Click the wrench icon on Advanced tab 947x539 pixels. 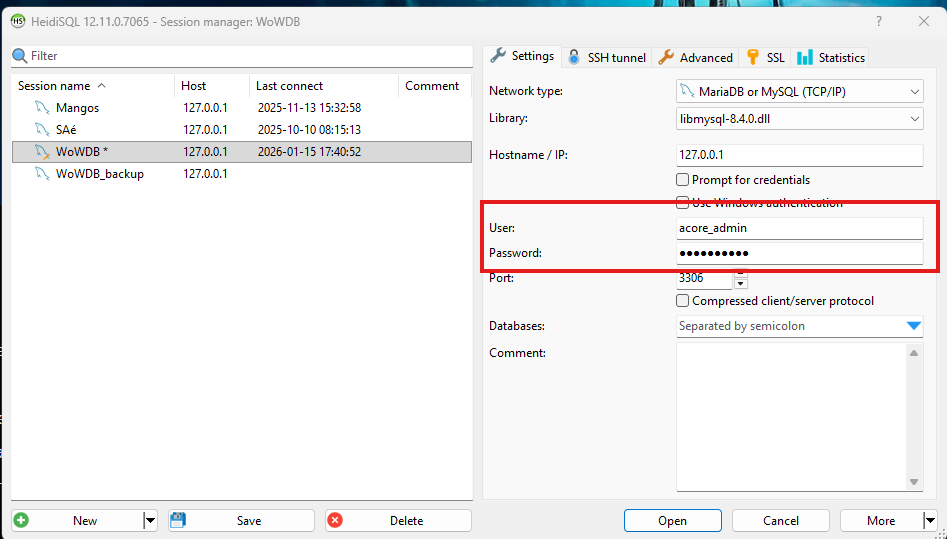[666, 57]
